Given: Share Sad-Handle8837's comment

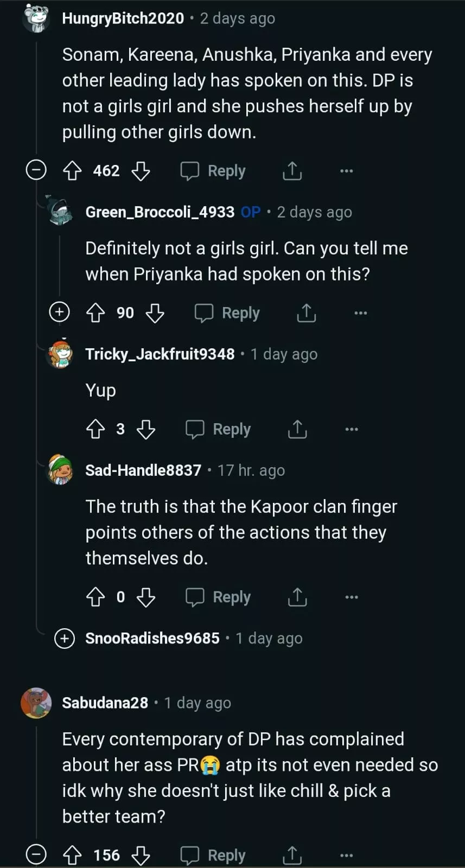Looking at the screenshot, I should [x=297, y=597].
